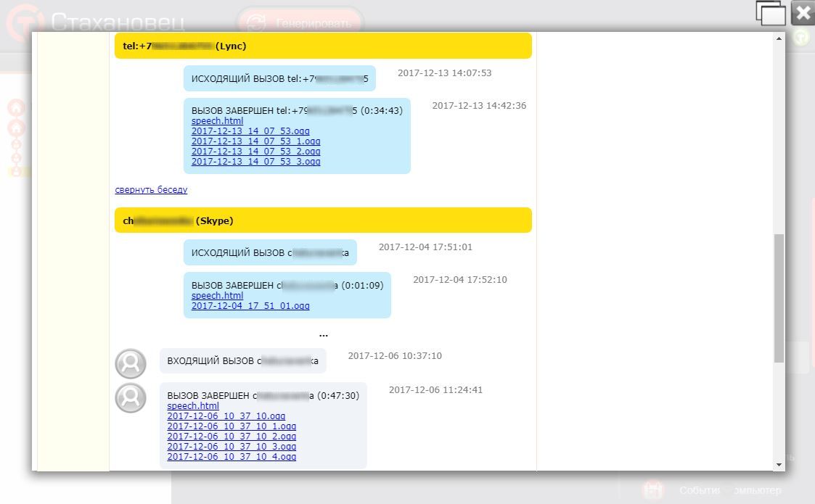Screen dimensions: 815x504
Task: Open recording 2017-12-06_10_37_10_1.ogg
Action: pyautogui.click(x=232, y=426)
